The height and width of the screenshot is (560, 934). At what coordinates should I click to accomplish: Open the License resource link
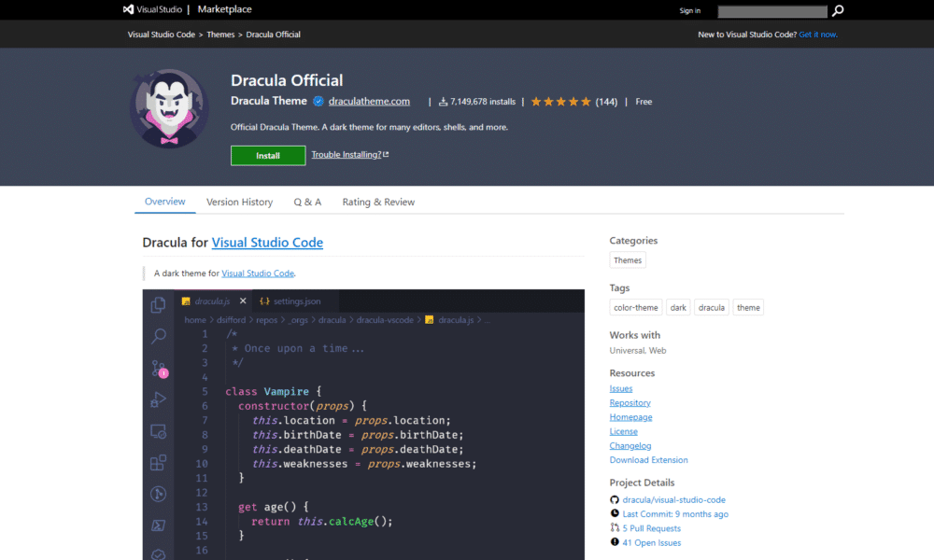(623, 431)
